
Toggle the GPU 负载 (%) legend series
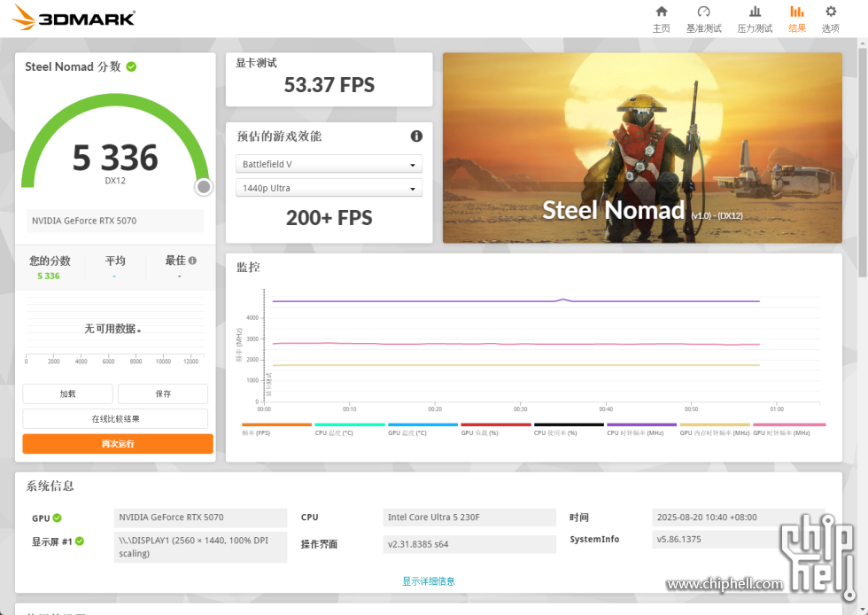(x=495, y=430)
